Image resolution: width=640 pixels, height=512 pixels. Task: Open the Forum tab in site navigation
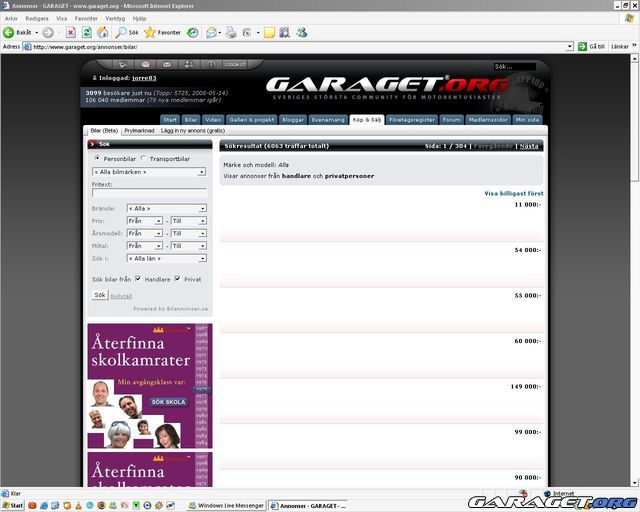click(x=452, y=119)
